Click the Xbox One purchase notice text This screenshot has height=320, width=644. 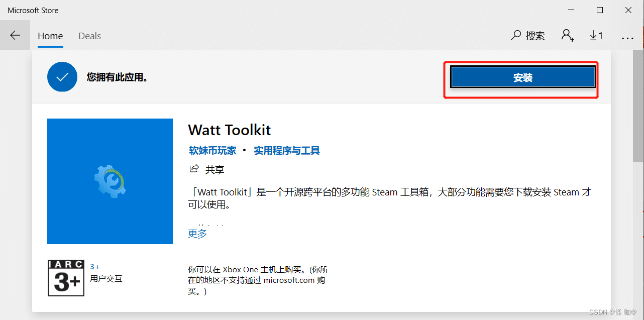pos(258,280)
